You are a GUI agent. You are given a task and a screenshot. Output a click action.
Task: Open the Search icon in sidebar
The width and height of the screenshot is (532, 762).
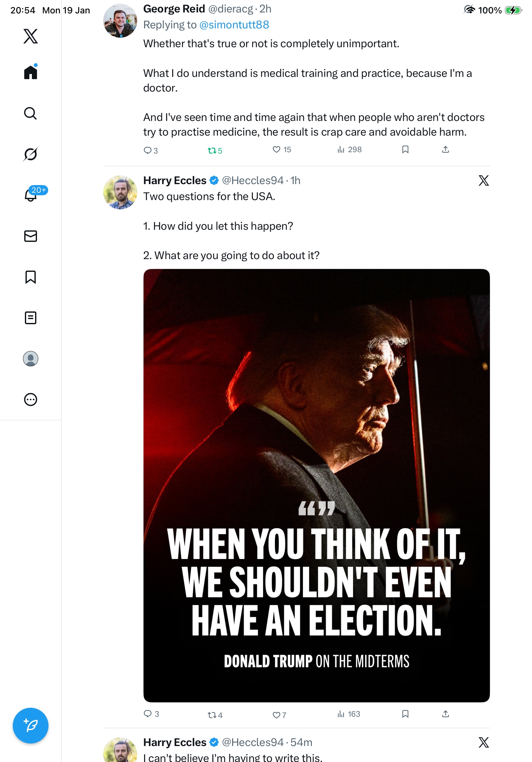click(31, 113)
